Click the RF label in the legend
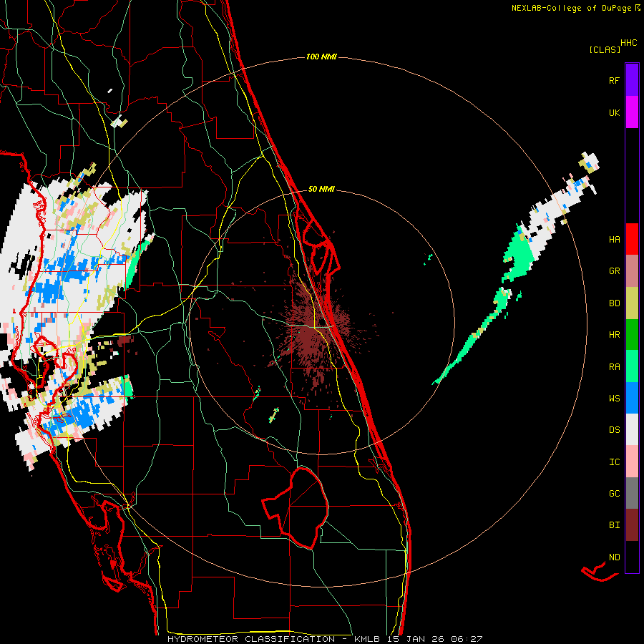Screen dimensions: 644x644 [614, 80]
